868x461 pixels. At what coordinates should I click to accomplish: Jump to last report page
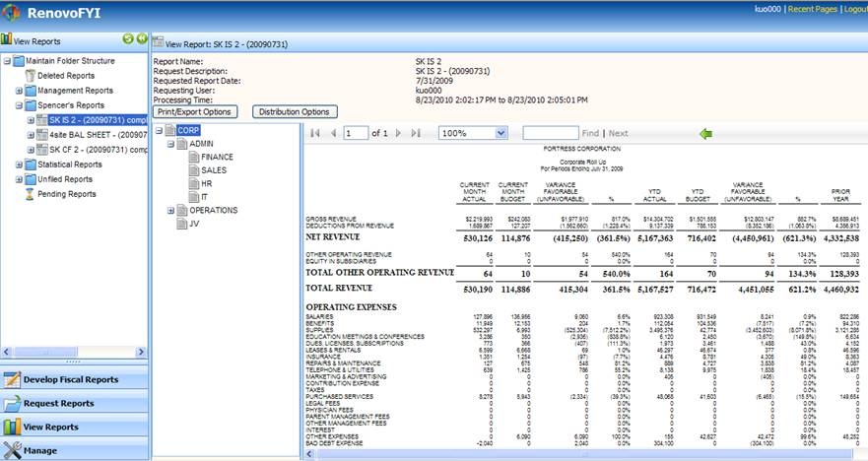(416, 133)
